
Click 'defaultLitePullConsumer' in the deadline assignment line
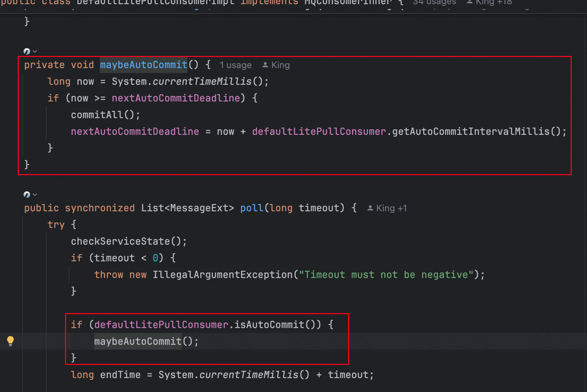[319, 132]
